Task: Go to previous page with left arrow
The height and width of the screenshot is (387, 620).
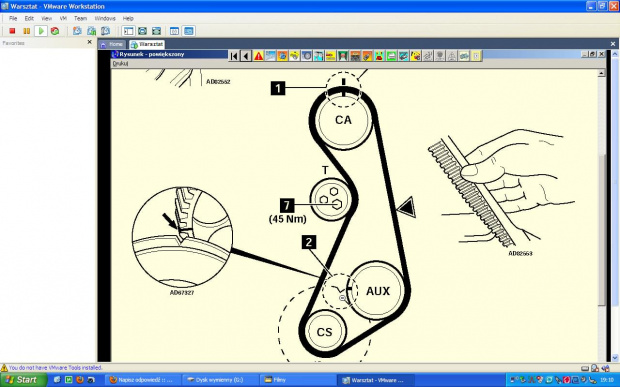Action: [246, 56]
